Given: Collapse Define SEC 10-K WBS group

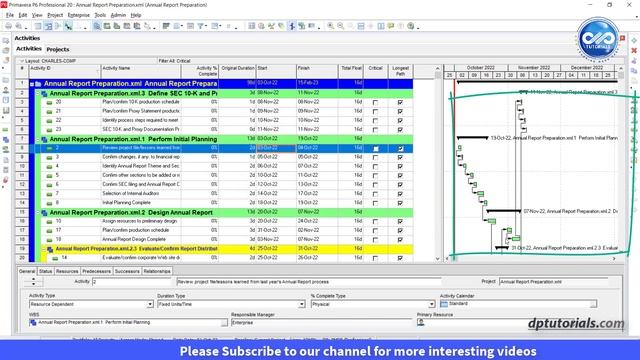Looking at the screenshot, I should pos(38,93).
